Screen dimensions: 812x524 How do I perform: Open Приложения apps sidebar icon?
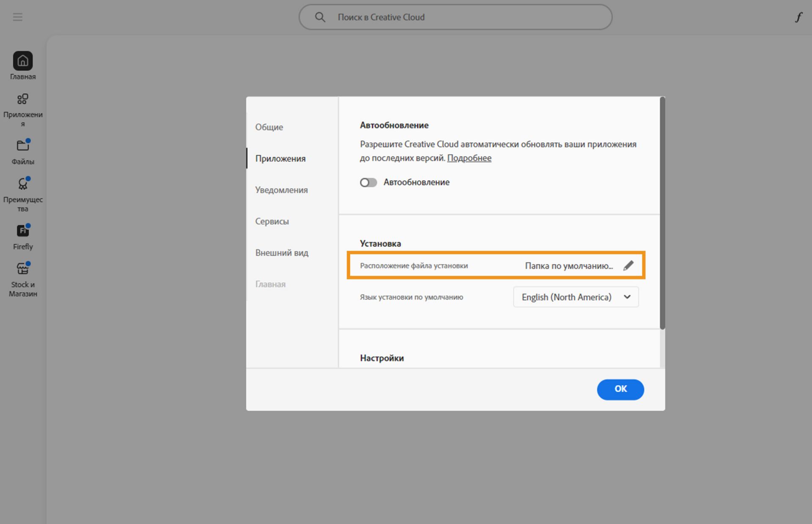pyautogui.click(x=23, y=99)
